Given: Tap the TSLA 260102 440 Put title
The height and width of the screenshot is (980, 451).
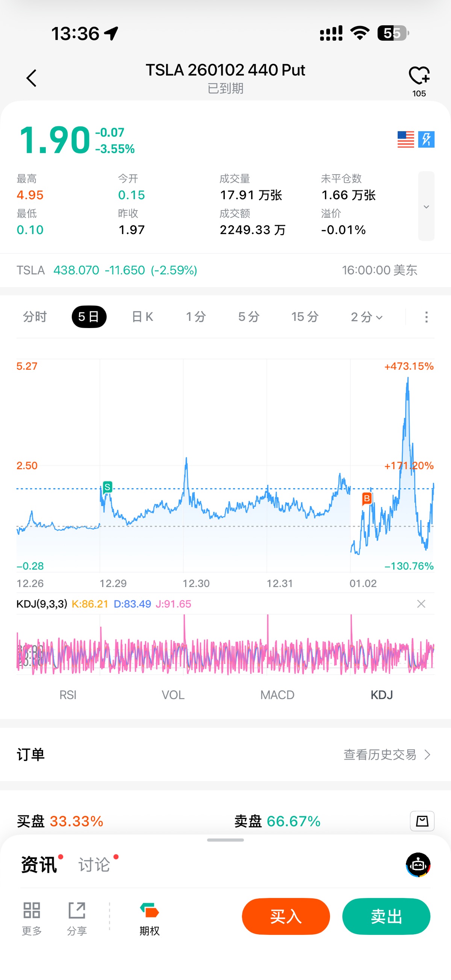Looking at the screenshot, I should (x=225, y=70).
